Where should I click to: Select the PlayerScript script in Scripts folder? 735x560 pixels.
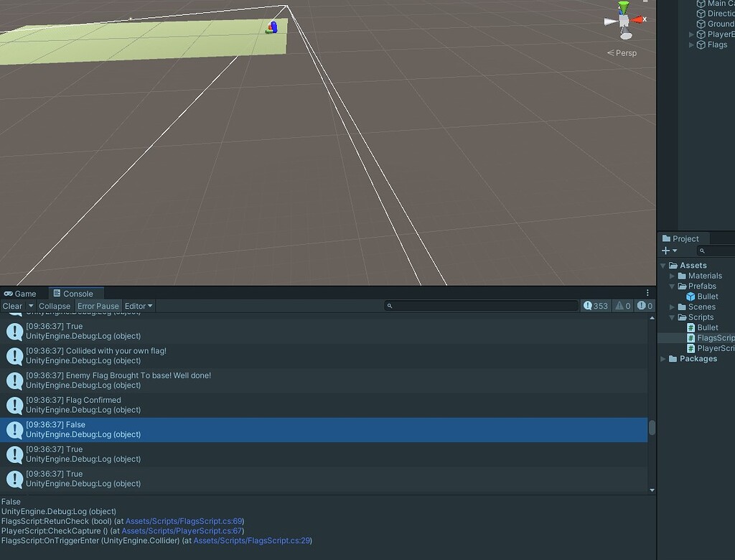click(x=713, y=347)
